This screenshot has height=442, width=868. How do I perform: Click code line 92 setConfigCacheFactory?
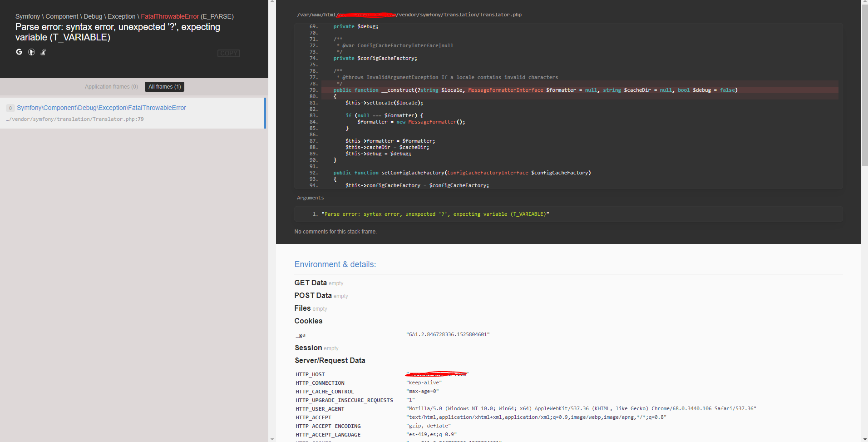pos(462,173)
